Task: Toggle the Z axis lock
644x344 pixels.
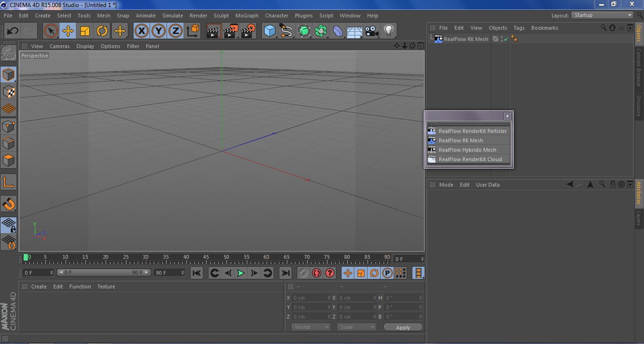Action: (x=175, y=31)
